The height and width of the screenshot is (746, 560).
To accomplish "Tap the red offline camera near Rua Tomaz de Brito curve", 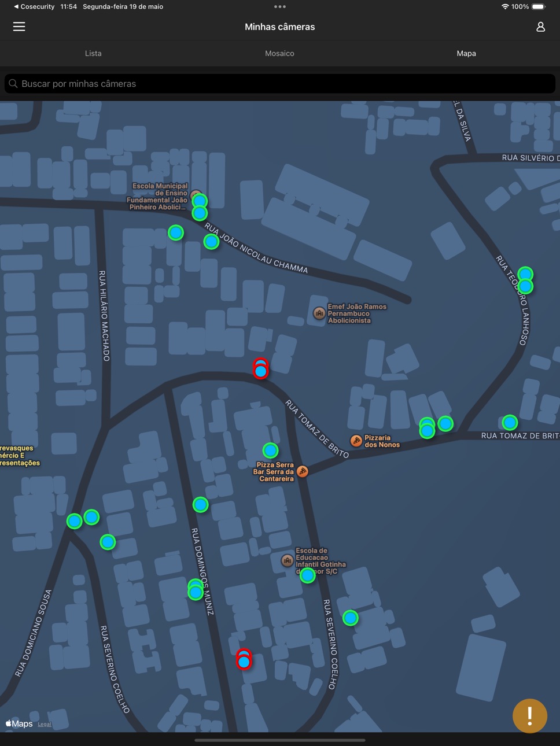I will [x=261, y=369].
